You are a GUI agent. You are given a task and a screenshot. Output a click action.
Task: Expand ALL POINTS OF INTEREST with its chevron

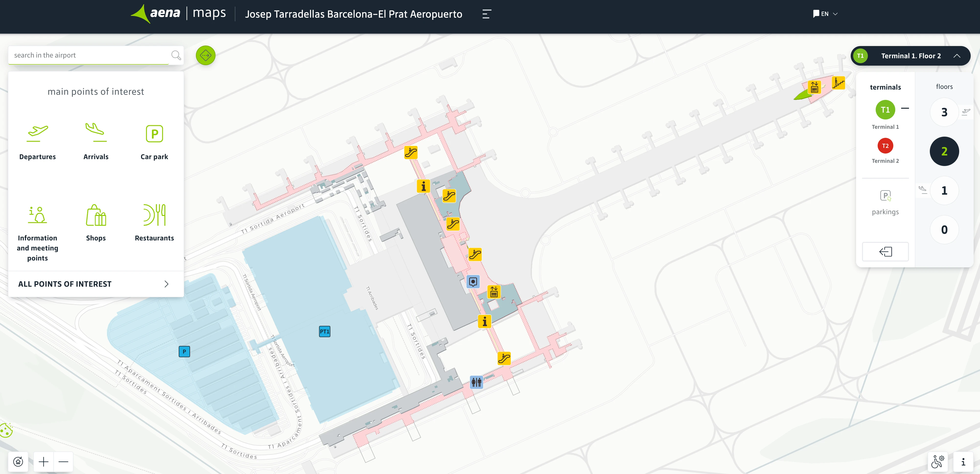(166, 284)
